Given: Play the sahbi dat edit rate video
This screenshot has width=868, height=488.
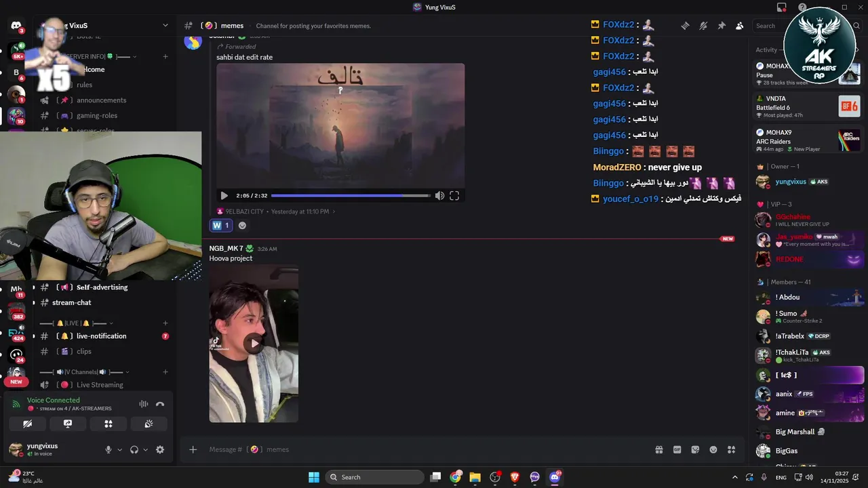Looking at the screenshot, I should pyautogui.click(x=224, y=196).
